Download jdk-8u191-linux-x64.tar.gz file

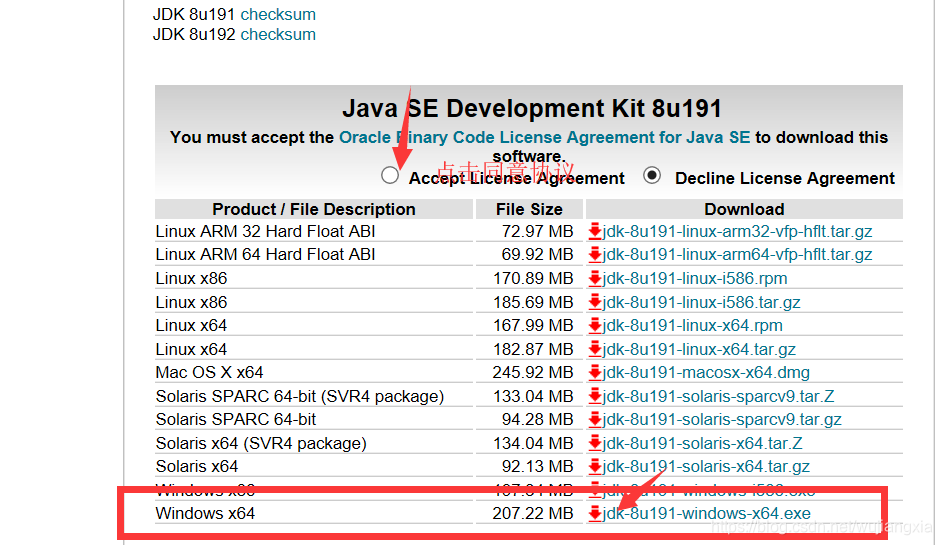click(699, 349)
